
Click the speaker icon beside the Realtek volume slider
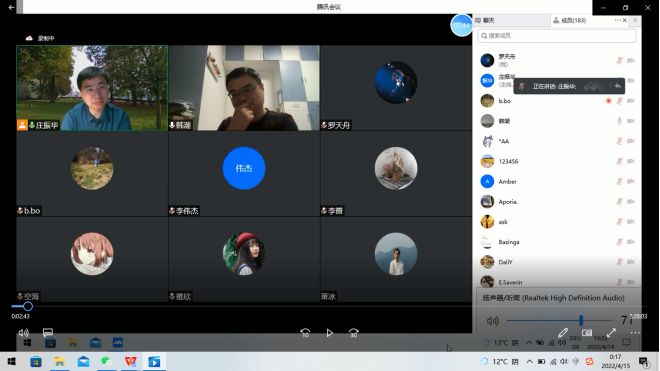tap(492, 321)
